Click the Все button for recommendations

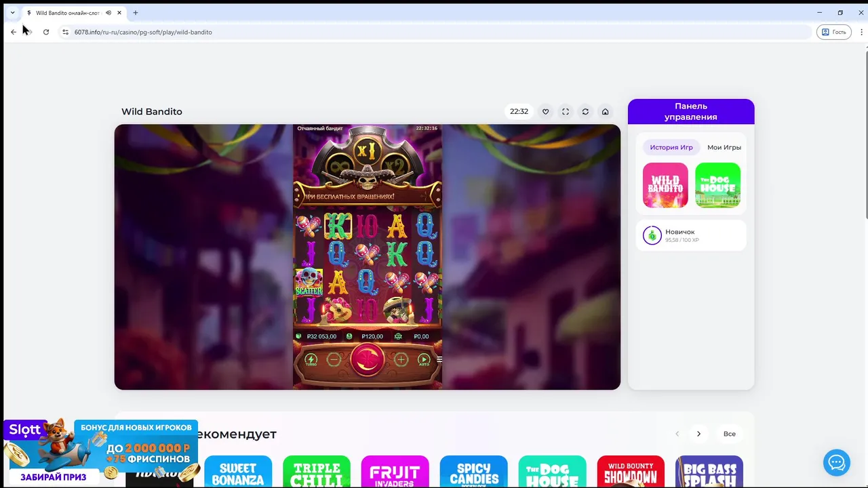(729, 434)
